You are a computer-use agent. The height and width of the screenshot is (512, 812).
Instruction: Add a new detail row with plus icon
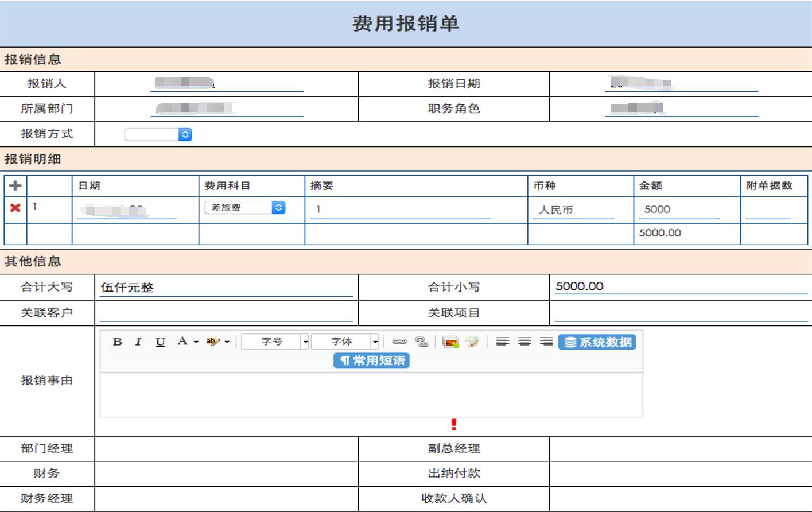[15, 185]
